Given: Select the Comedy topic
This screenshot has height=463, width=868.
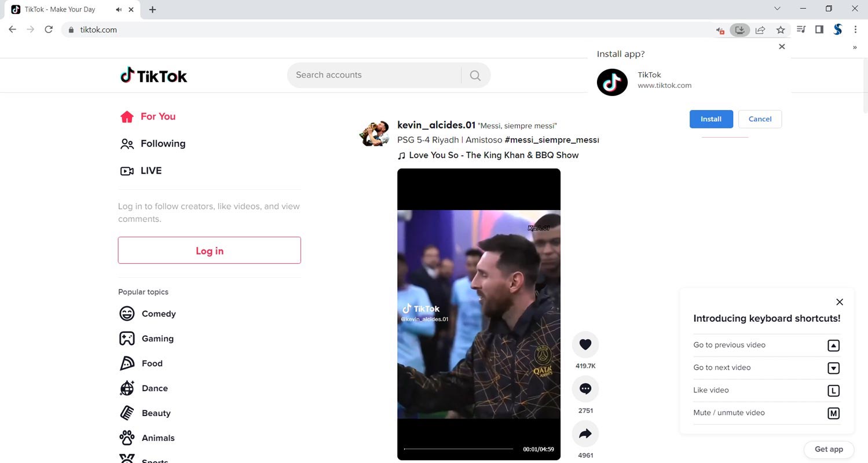Looking at the screenshot, I should pos(159,314).
